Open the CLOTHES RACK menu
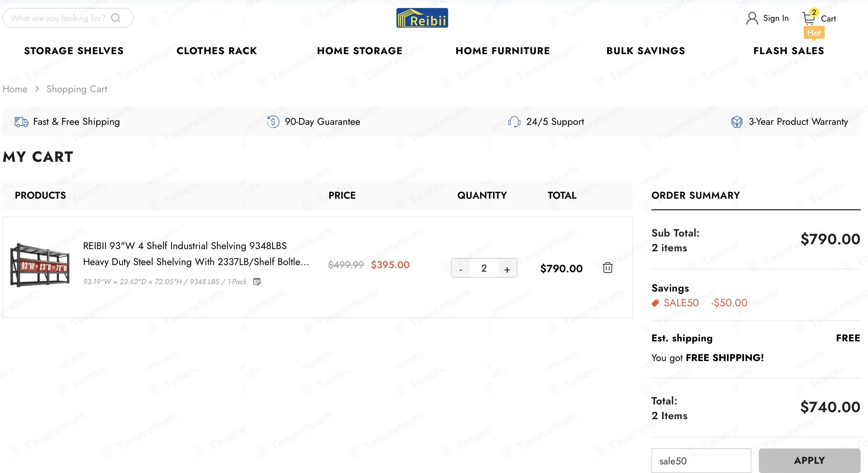This screenshot has height=473, width=868. tap(217, 51)
